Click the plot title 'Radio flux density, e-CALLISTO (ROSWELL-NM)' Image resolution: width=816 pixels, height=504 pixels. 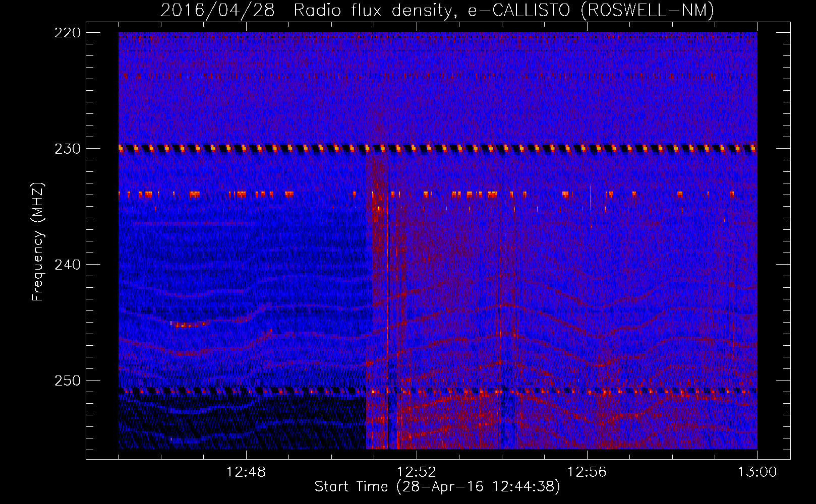503,10
